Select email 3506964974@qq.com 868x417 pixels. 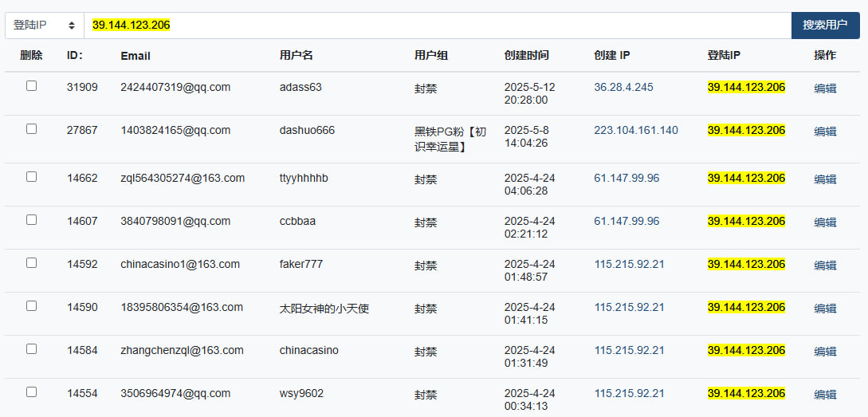[175, 394]
